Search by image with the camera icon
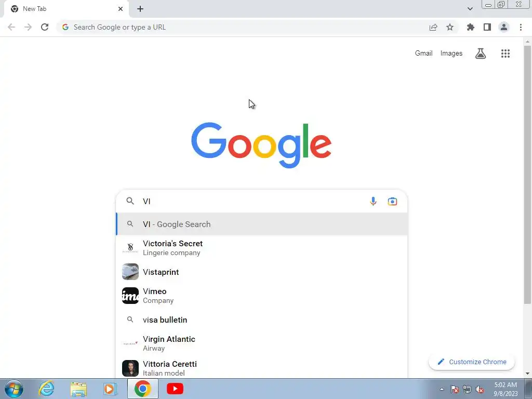This screenshot has height=399, width=532. click(392, 201)
